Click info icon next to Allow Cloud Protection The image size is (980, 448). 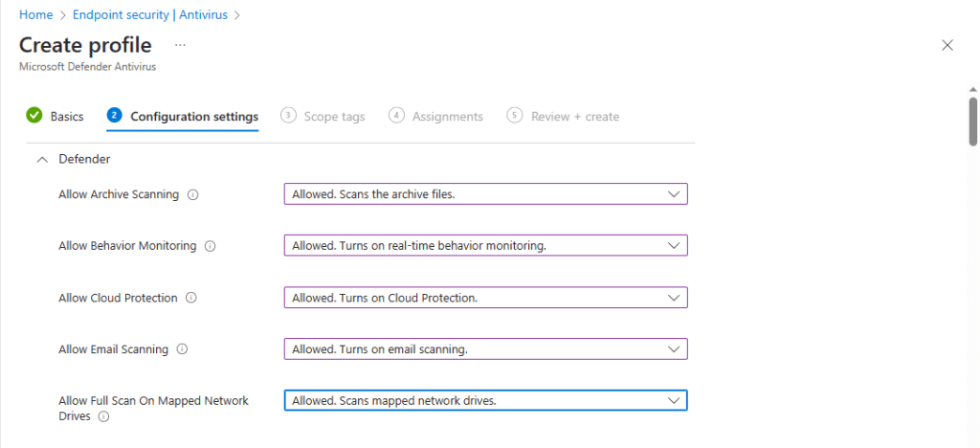pos(191,298)
